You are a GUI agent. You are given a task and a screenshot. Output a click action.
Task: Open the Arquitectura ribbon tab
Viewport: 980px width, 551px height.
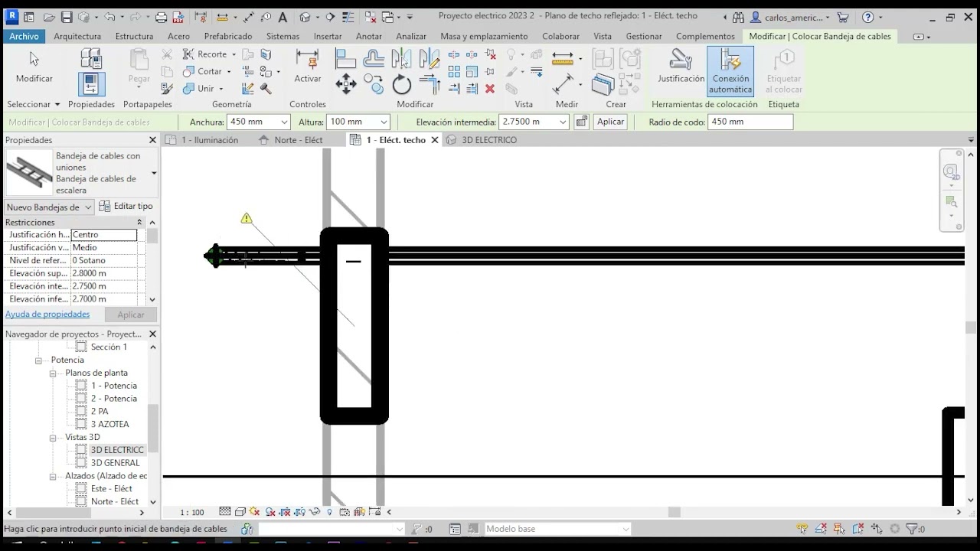tap(77, 36)
